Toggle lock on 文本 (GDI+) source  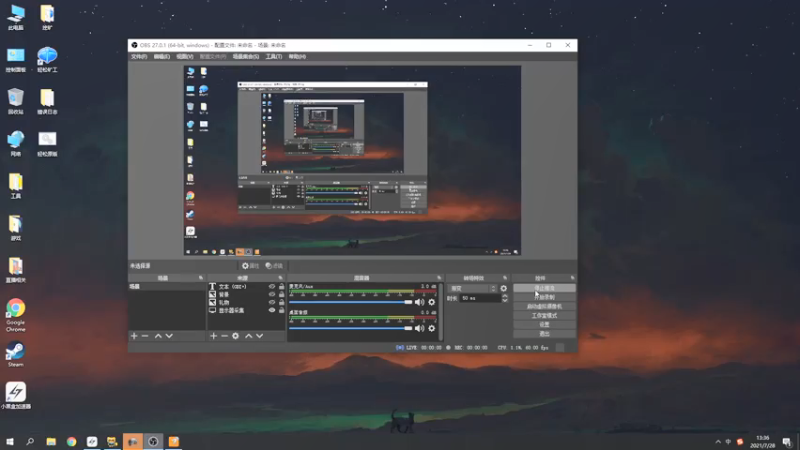(x=282, y=287)
